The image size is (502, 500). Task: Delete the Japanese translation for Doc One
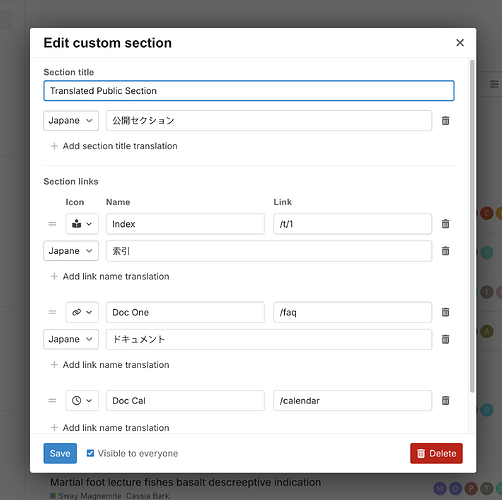(445, 339)
